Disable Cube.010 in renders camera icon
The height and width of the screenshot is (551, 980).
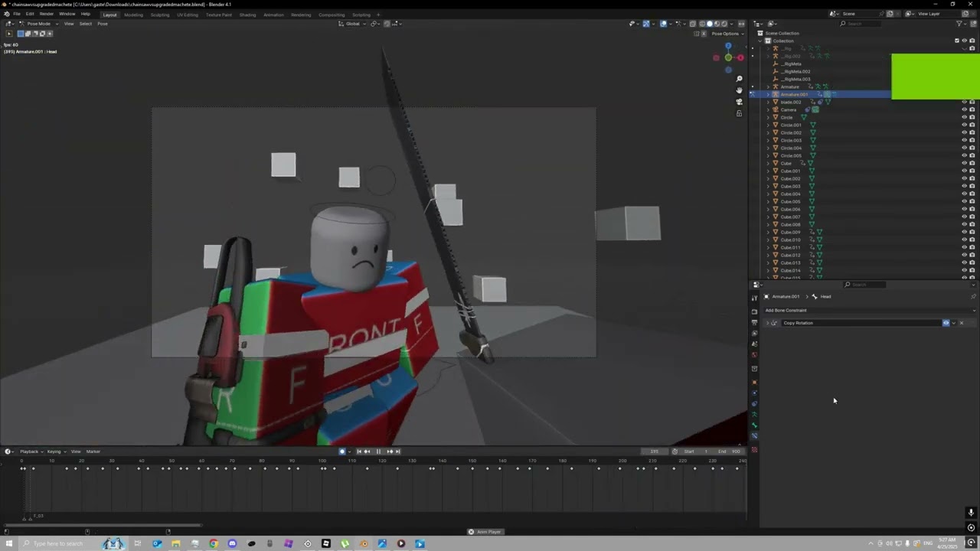(972, 240)
